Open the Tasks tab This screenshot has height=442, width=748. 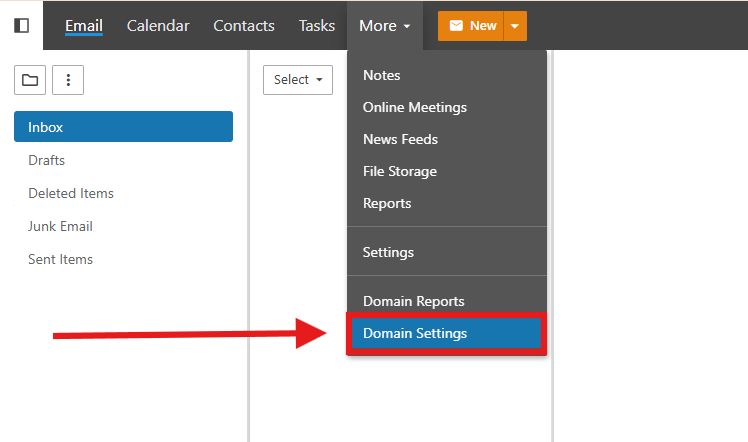317,26
